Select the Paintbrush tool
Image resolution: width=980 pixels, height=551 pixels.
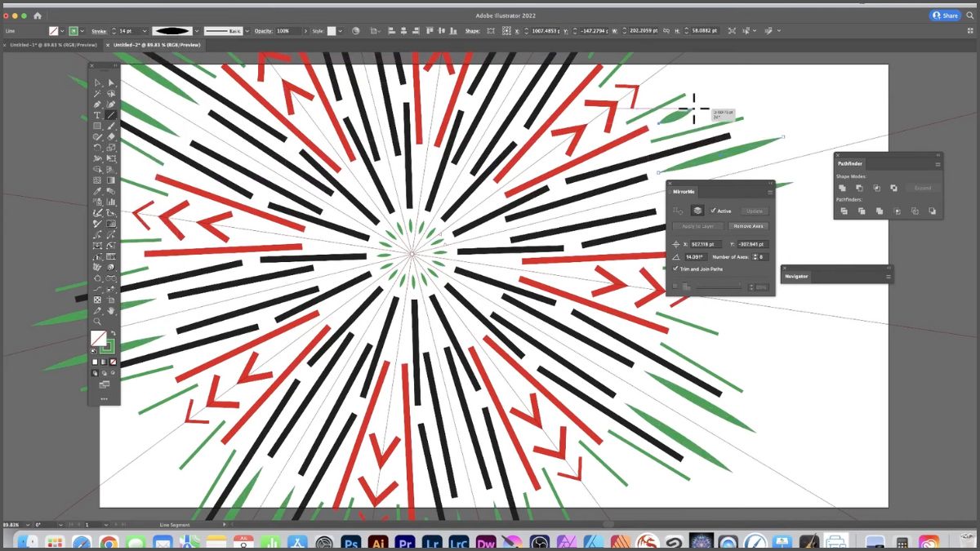[112, 126]
